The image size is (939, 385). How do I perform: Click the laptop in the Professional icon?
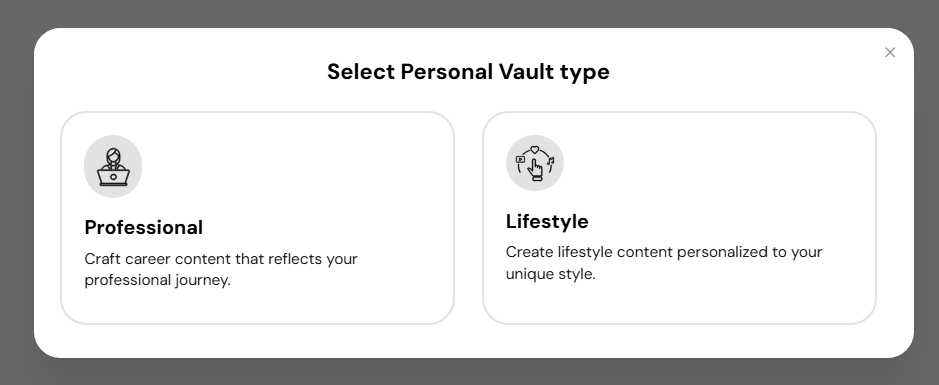click(x=113, y=178)
